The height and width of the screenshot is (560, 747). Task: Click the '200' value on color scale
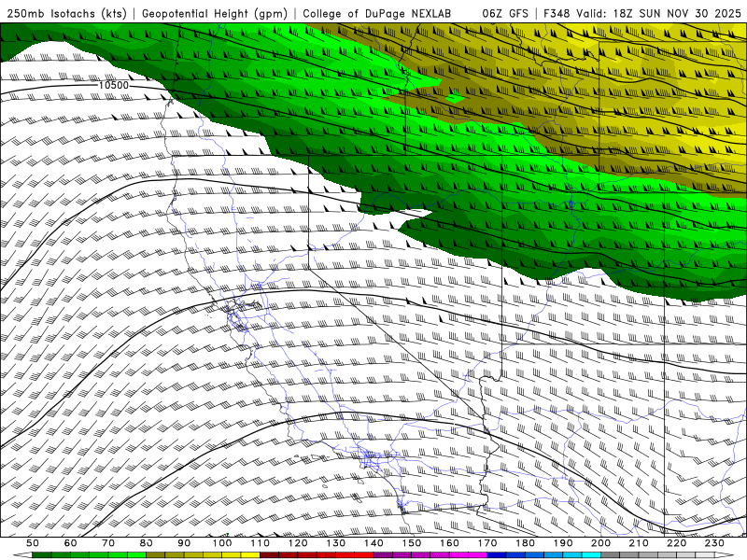pos(601,543)
